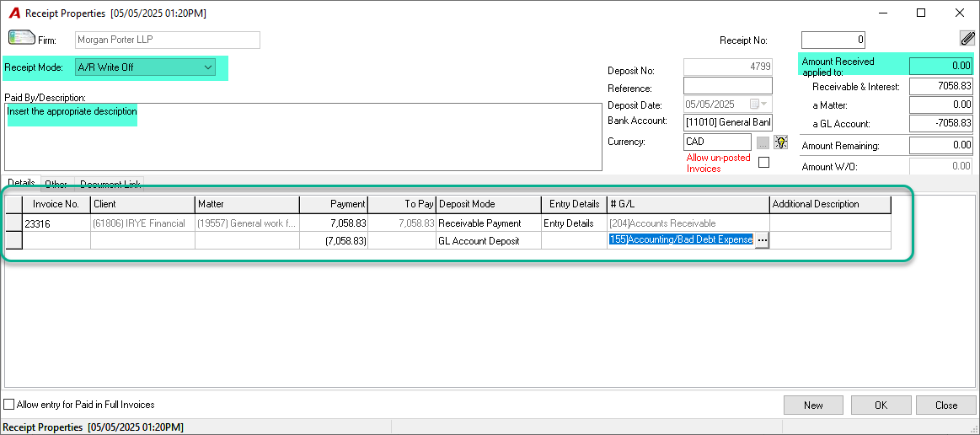Click the (19557) General work matter cell
Image resolution: width=980 pixels, height=435 pixels.
(x=248, y=223)
